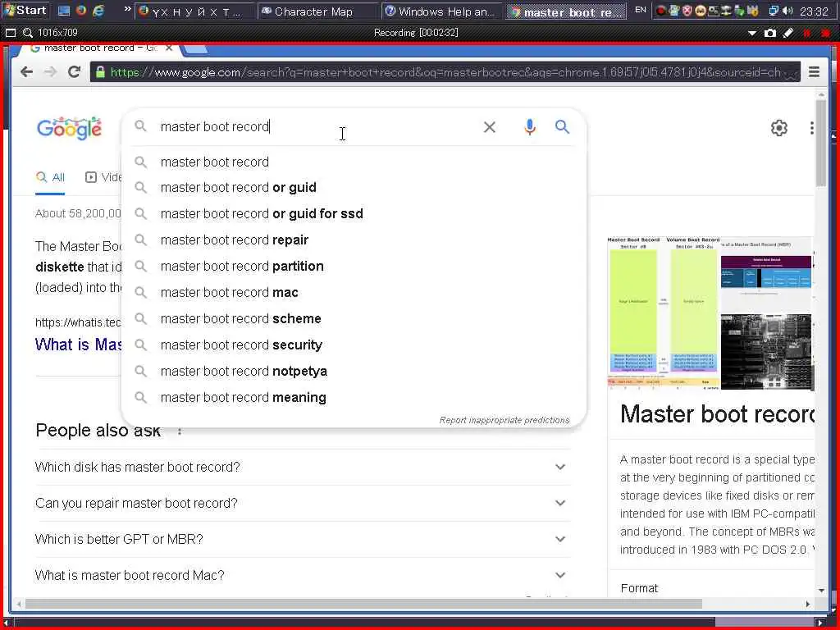Click Format heading in knowledge panel

click(x=639, y=588)
